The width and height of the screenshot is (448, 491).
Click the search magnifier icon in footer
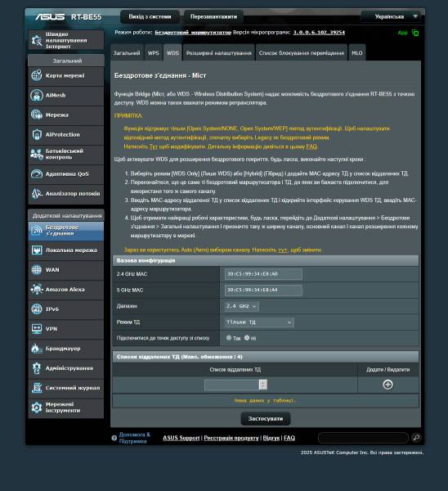coord(416,438)
